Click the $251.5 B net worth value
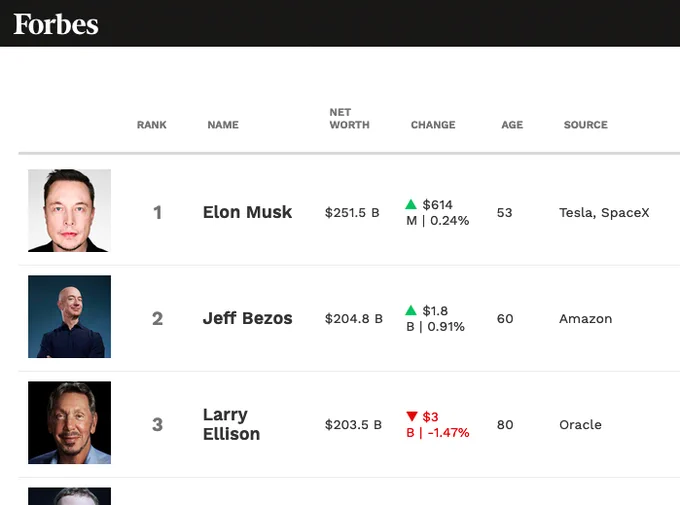Screen dimensions: 680x505 tap(352, 213)
